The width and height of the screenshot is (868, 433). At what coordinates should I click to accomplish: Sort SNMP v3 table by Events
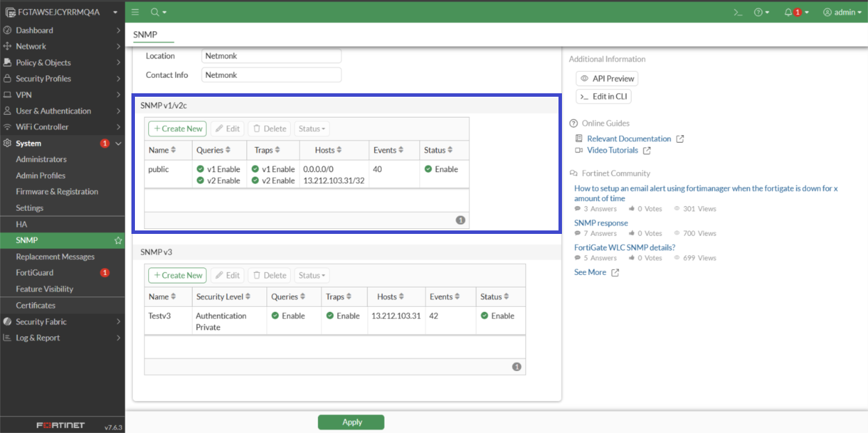pyautogui.click(x=446, y=297)
